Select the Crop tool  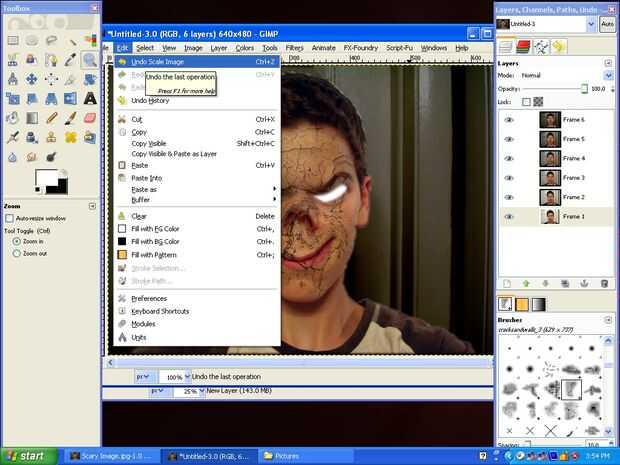(x=71, y=79)
